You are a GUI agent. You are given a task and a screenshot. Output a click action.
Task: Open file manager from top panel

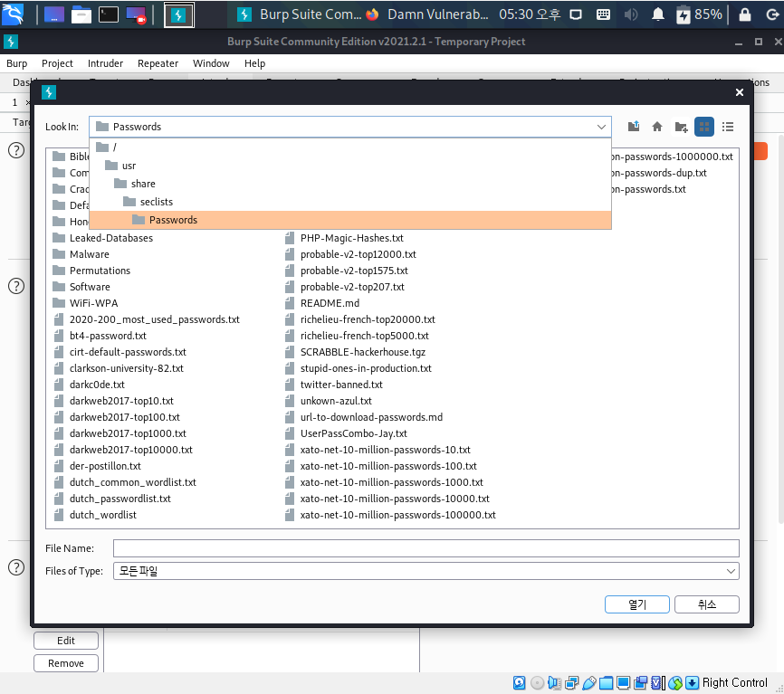tap(81, 14)
